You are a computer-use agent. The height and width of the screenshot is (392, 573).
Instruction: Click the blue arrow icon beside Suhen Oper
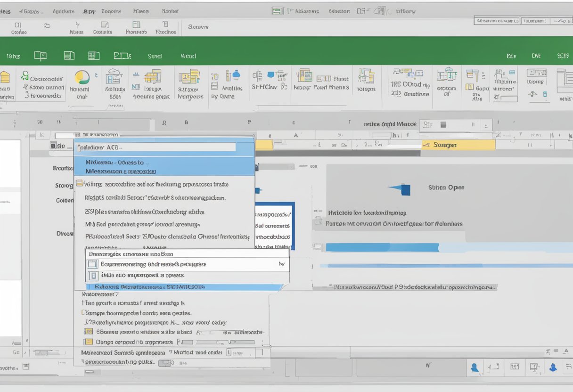tap(400, 189)
